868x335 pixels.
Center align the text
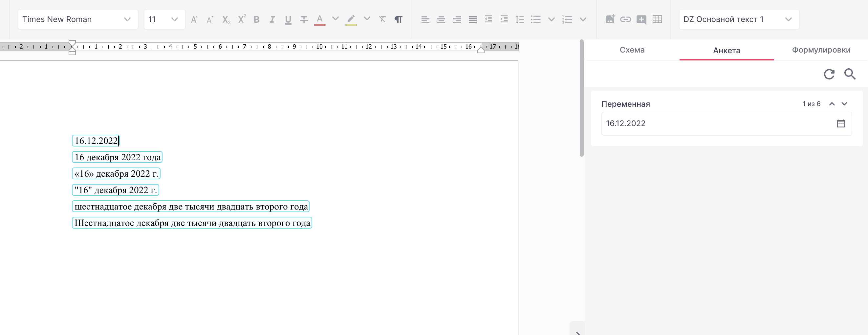tap(441, 20)
